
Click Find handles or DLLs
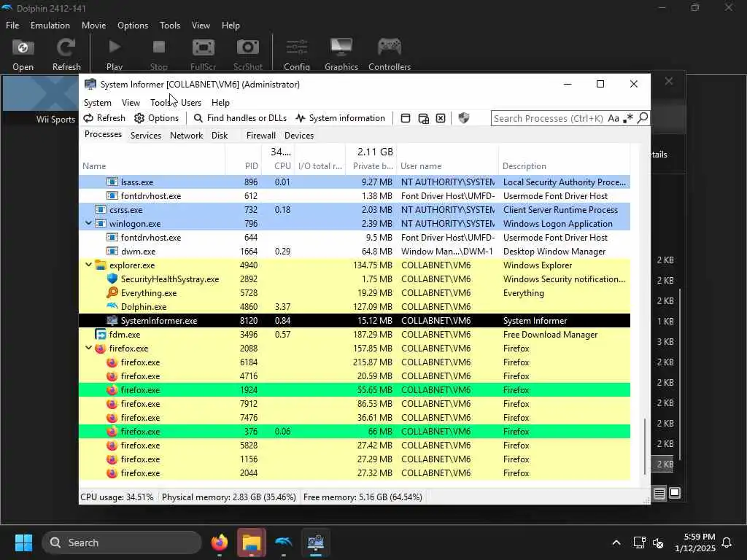coord(240,118)
